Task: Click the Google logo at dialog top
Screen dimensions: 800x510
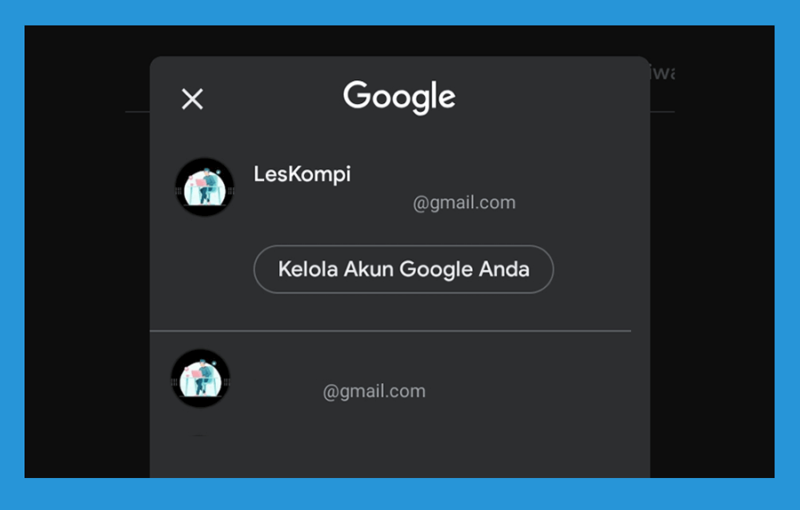Action: tap(399, 97)
